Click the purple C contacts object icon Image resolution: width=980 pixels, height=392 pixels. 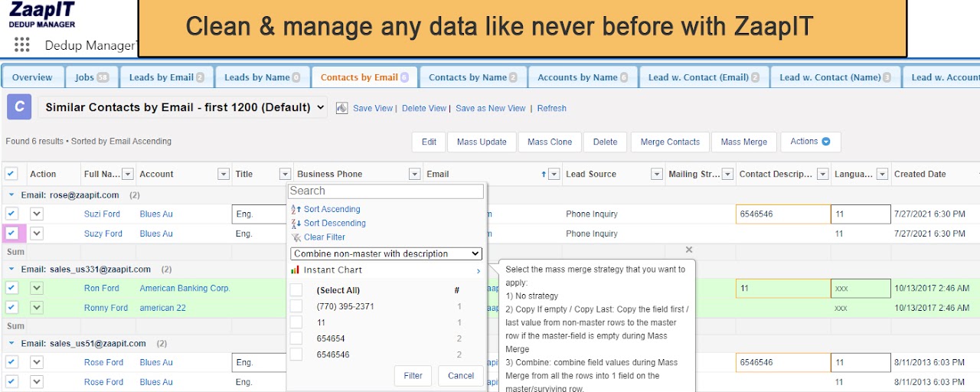(18, 107)
